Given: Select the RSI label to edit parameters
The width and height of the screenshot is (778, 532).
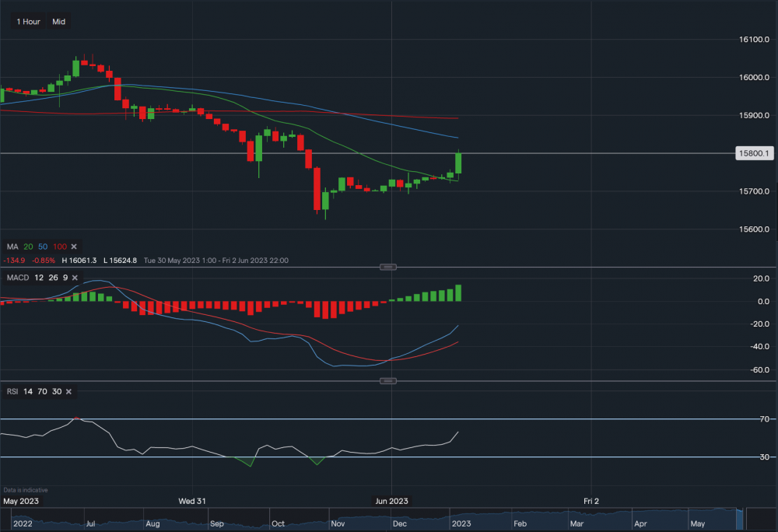Looking at the screenshot, I should (x=12, y=391).
